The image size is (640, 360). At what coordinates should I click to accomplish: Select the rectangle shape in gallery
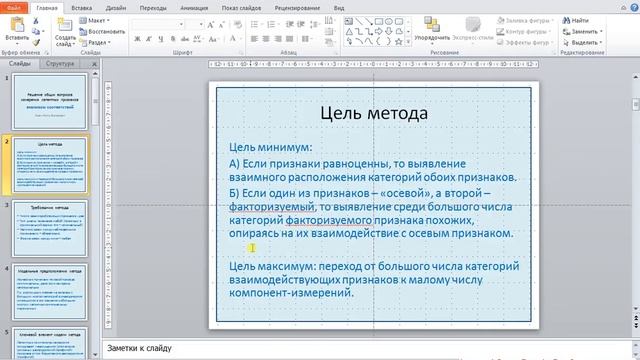coord(379,21)
